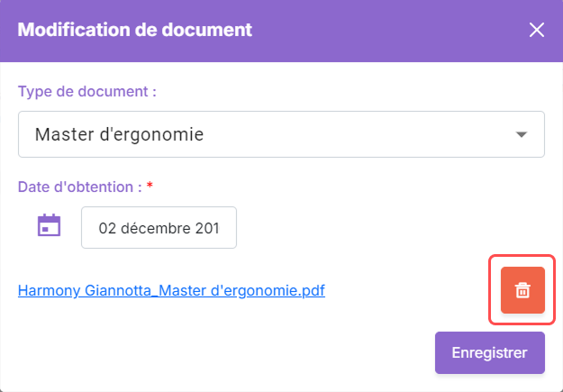Screen dimensions: 563x392
Task: Click the caret beside Master d'ergonomie
Action: point(522,134)
